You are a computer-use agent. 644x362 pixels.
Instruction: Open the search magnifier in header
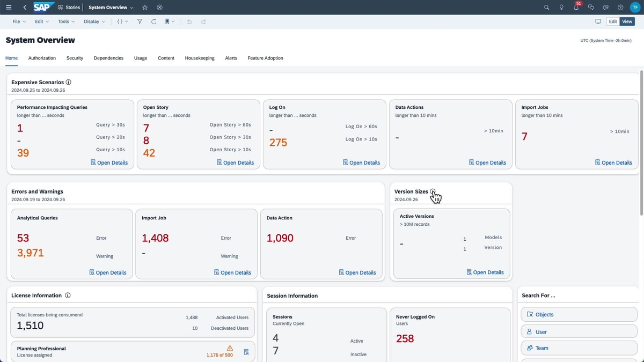546,8
